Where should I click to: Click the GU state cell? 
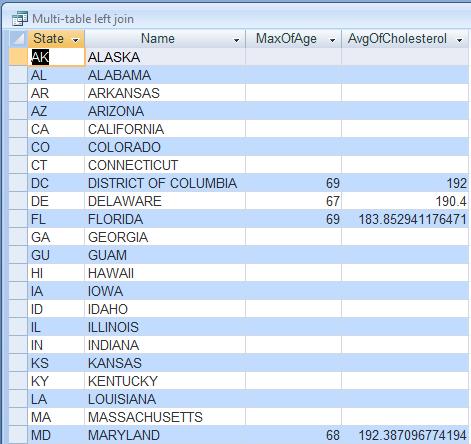[56, 255]
